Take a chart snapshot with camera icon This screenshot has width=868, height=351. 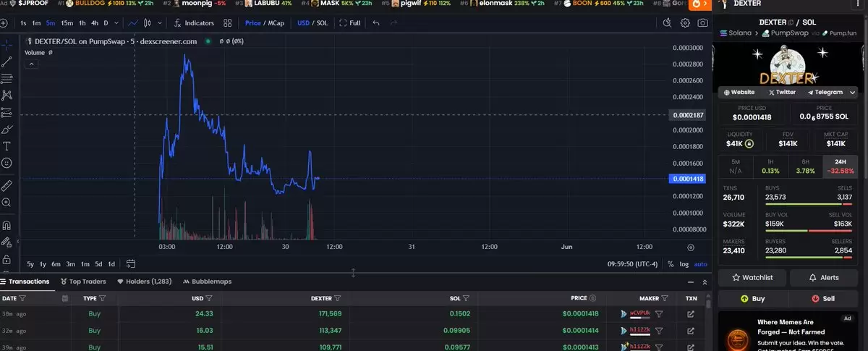click(702, 23)
